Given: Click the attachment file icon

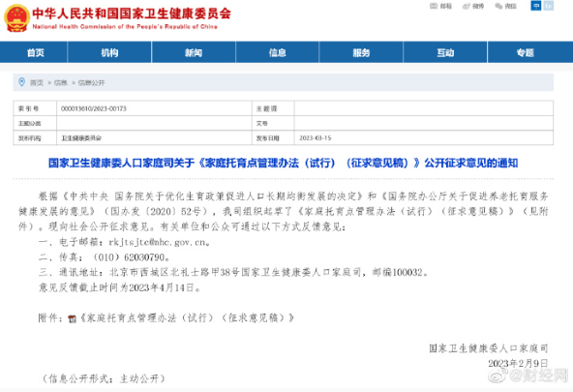Looking at the screenshot, I should [72, 319].
